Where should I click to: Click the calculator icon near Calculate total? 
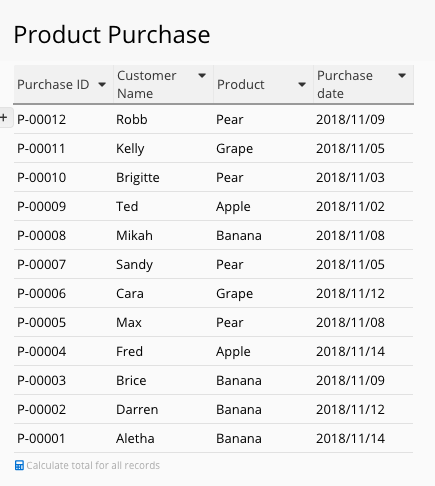pos(19,465)
